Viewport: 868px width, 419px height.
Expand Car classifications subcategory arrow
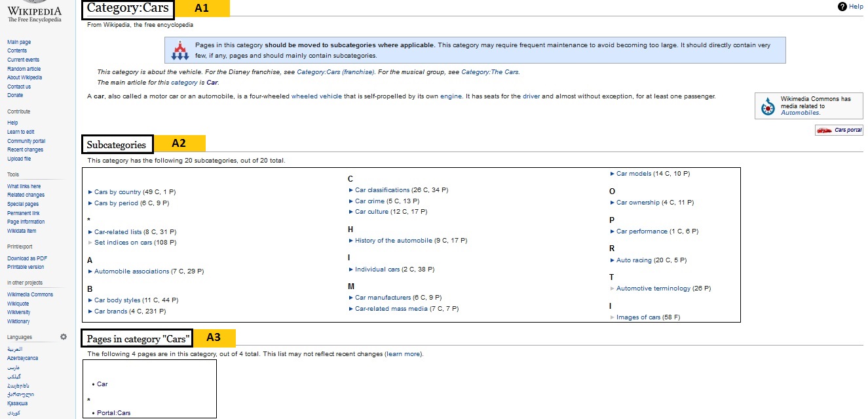point(350,190)
